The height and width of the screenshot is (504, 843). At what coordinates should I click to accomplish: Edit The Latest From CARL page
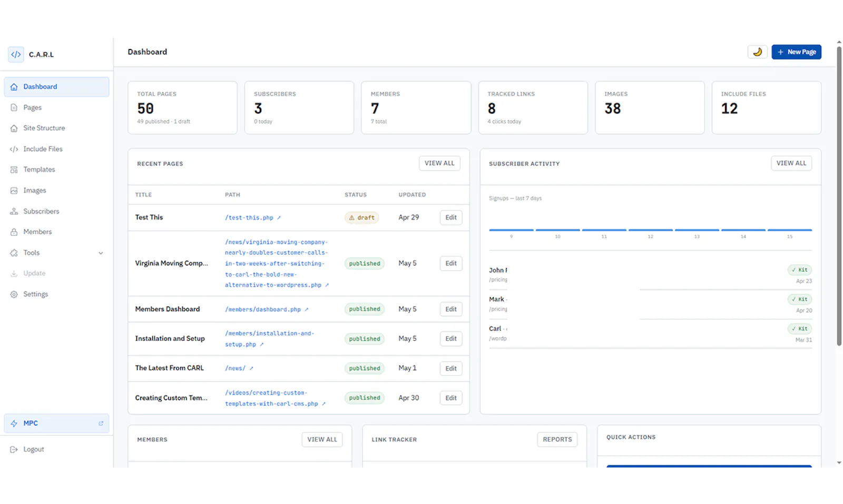coord(451,368)
